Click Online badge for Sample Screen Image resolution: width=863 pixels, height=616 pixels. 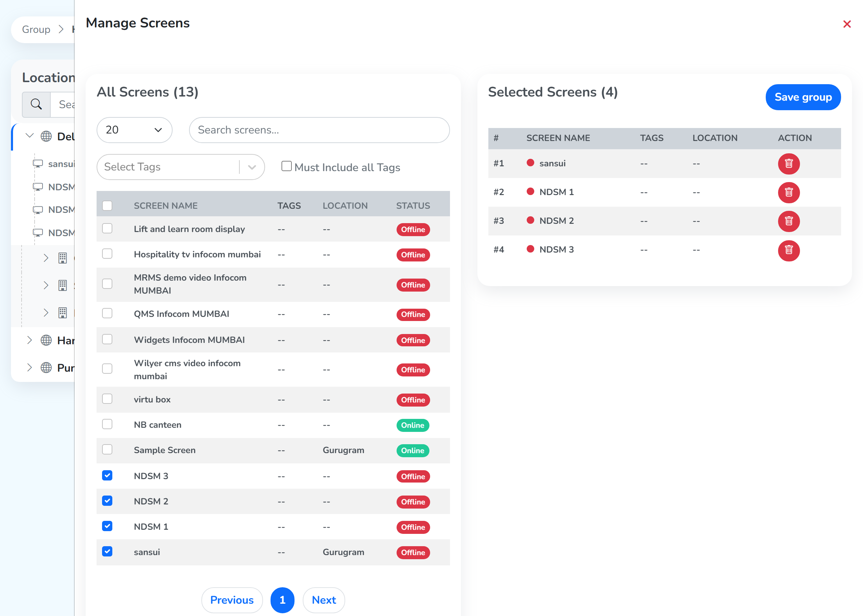413,451
